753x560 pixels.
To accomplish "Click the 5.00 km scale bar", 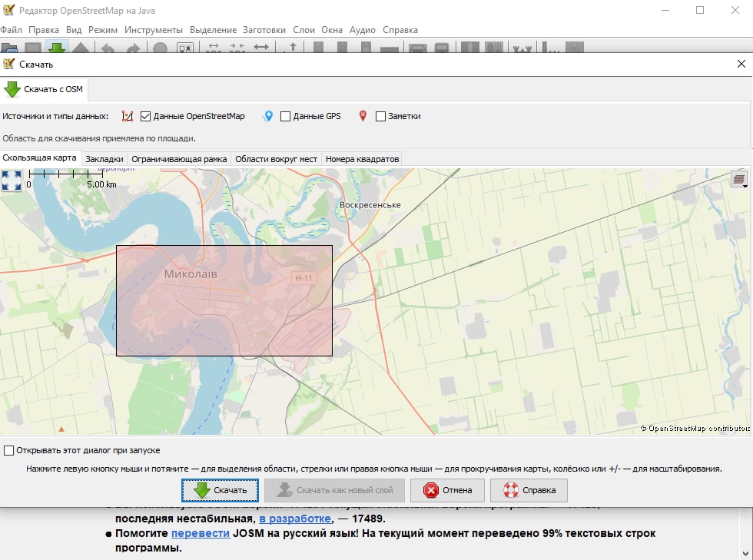I will pyautogui.click(x=72, y=179).
